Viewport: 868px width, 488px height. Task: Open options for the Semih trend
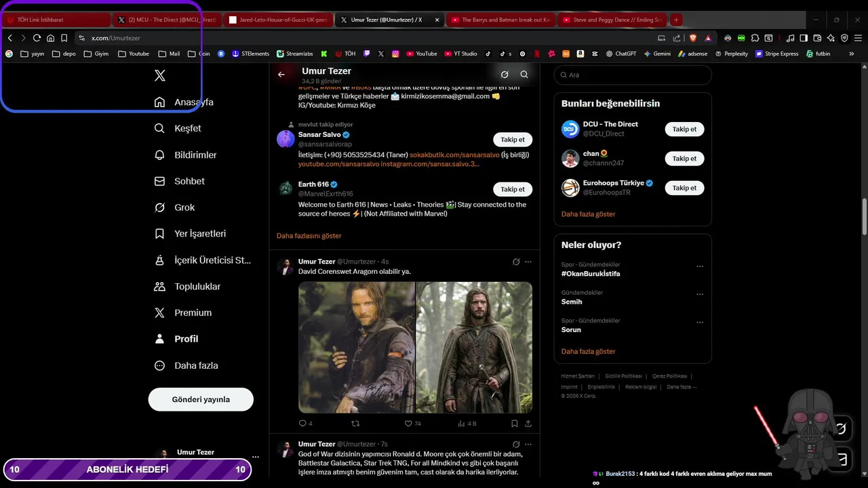[x=700, y=295]
